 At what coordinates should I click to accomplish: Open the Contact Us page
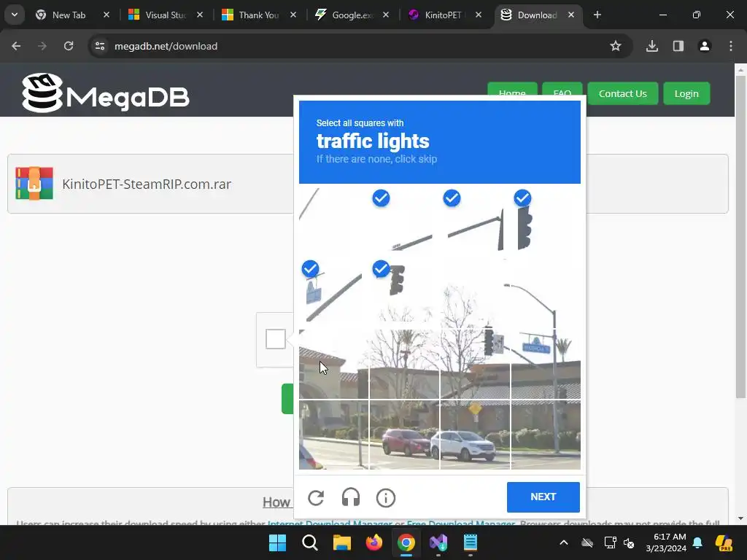[x=623, y=94]
